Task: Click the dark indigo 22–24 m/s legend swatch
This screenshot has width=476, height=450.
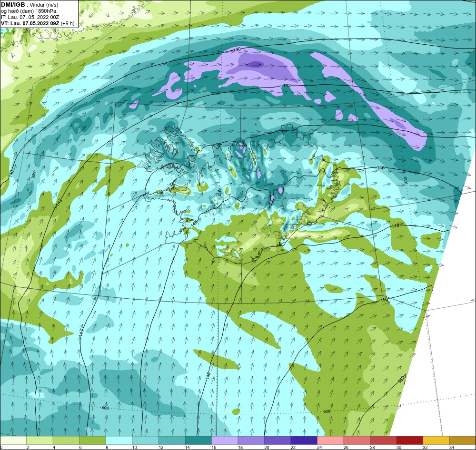Action: pos(304,440)
